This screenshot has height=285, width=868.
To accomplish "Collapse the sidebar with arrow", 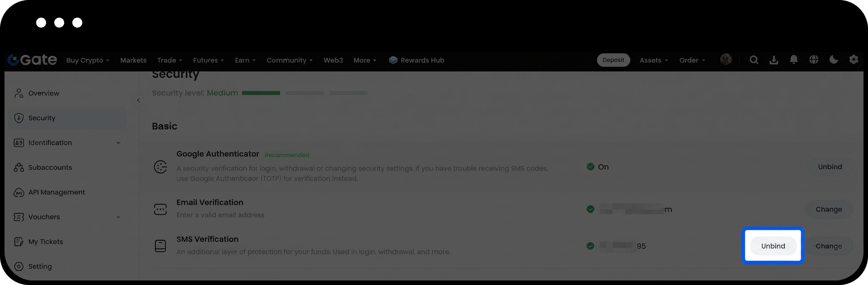I will click(138, 100).
